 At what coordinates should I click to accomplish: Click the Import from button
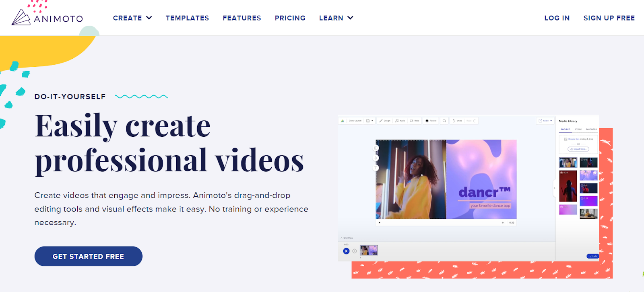(x=578, y=149)
